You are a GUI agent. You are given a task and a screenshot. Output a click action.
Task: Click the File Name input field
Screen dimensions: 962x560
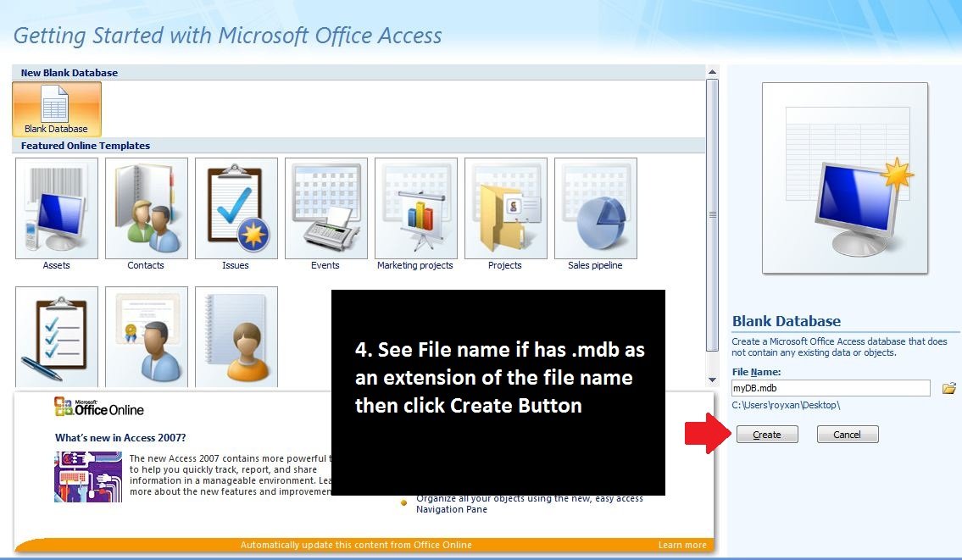point(831,388)
